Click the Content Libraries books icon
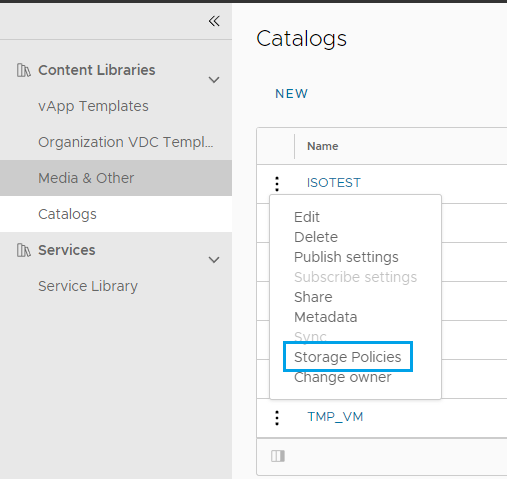The height and width of the screenshot is (479, 507). pos(24,70)
